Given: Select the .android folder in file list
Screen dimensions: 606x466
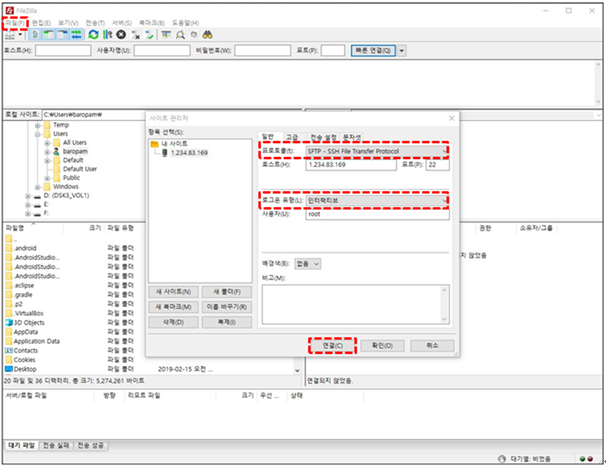Looking at the screenshot, I should click(26, 248).
